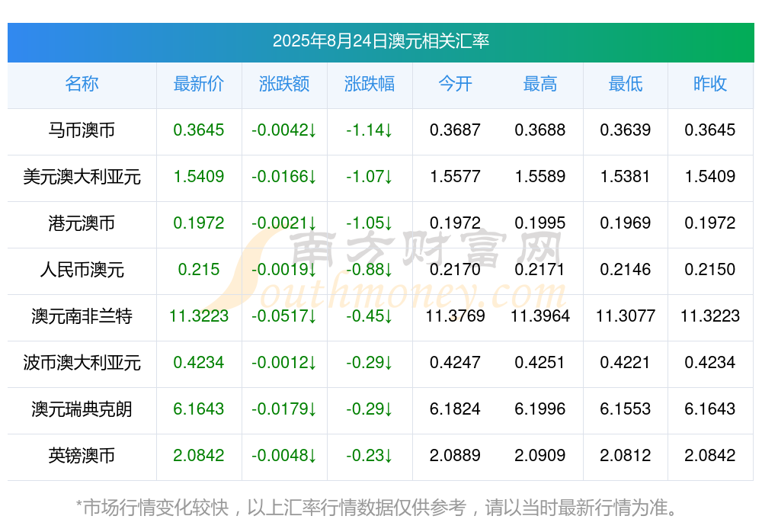The height and width of the screenshot is (532, 762).
Task: Select the 涨跌幅 column header
Action: 370,84
